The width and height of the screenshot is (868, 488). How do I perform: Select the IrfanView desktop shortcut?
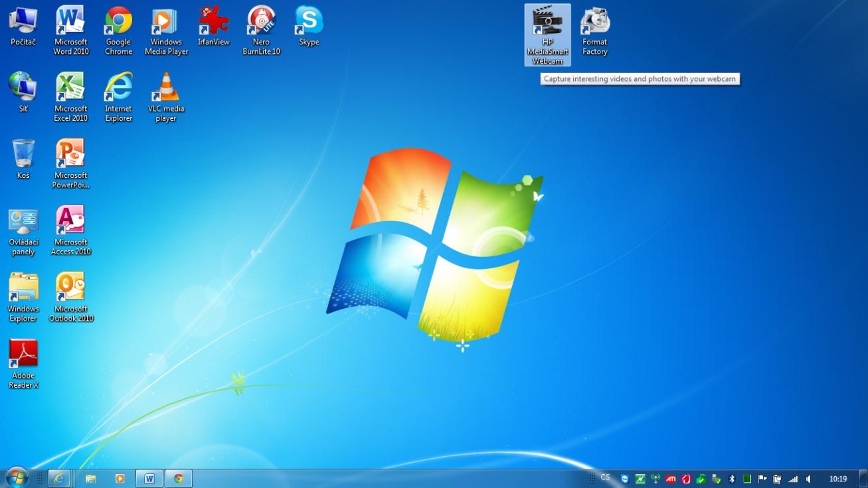[214, 27]
